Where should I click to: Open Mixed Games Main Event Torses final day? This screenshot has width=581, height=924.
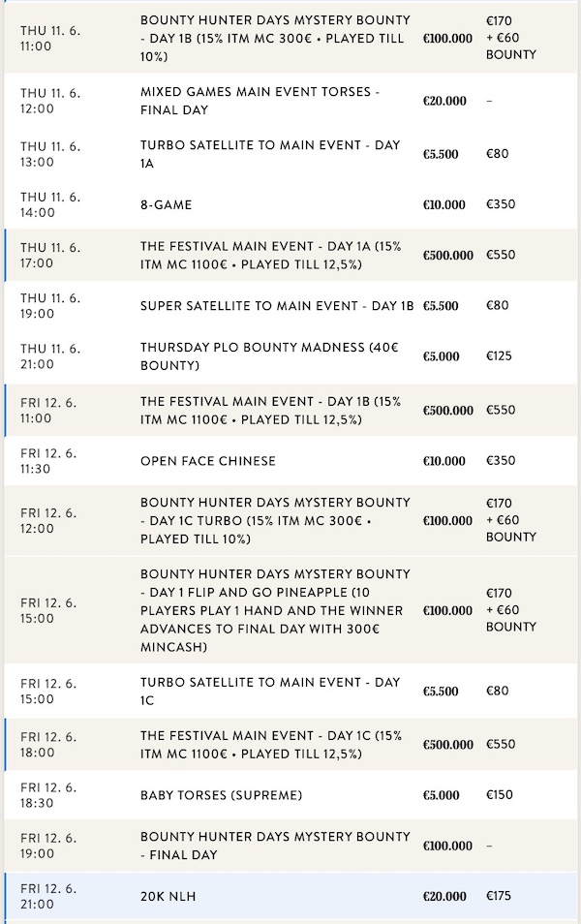(x=290, y=101)
